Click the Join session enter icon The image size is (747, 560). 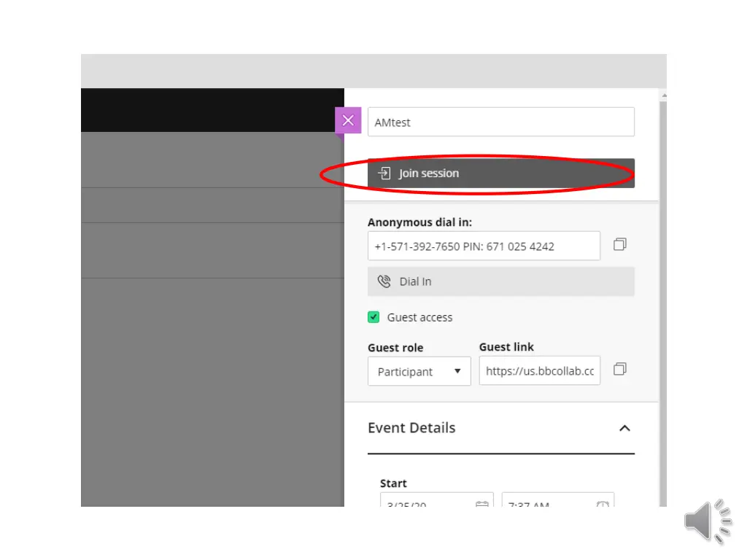point(384,174)
